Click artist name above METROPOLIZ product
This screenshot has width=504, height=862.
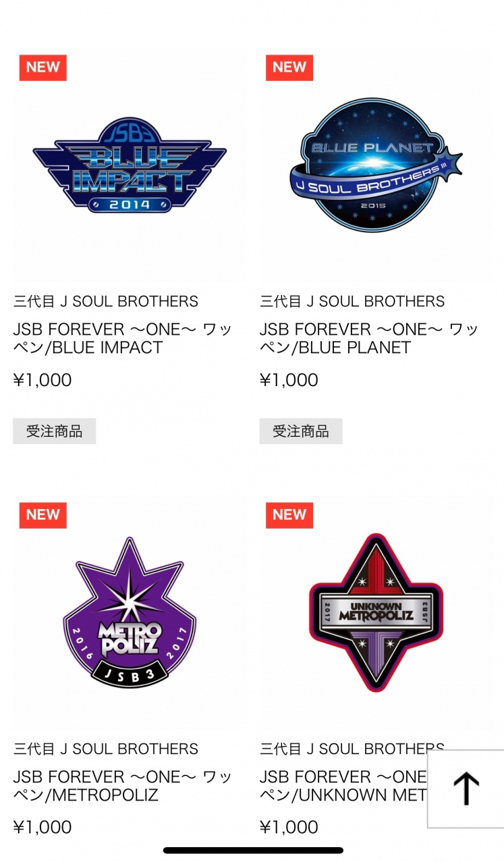(x=106, y=749)
